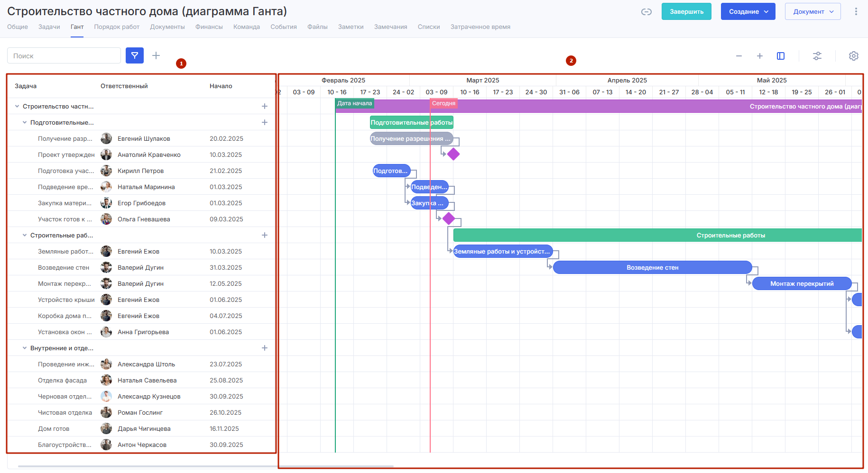Sort by Начало column header
868x473 pixels.
221,86
